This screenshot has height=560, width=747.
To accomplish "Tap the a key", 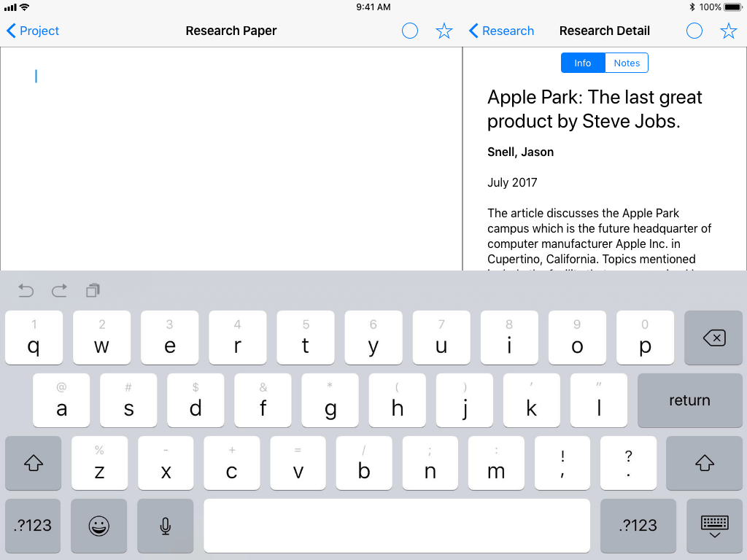I will pos(61,400).
